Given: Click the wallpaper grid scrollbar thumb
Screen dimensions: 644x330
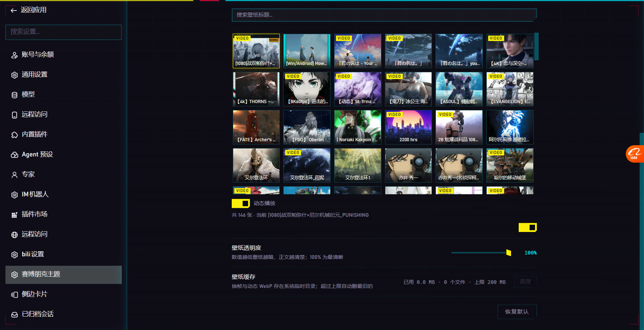Looking at the screenshot, I should tap(536, 47).
